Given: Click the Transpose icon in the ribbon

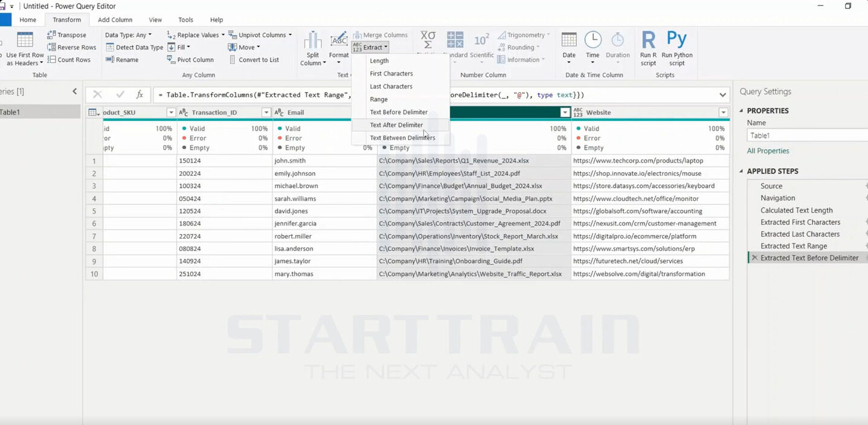Looking at the screenshot, I should tap(51, 35).
